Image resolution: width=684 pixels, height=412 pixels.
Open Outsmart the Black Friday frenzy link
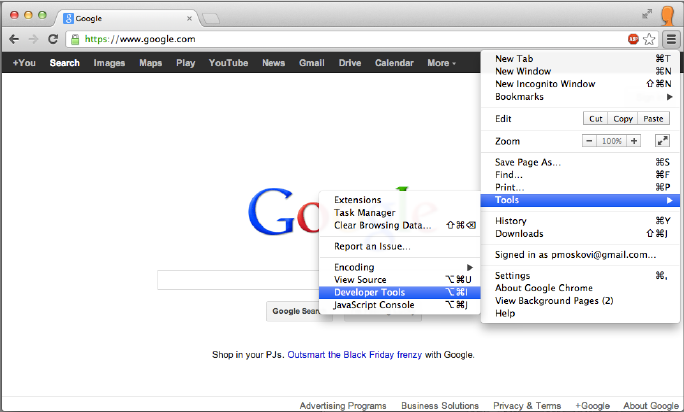click(x=355, y=355)
